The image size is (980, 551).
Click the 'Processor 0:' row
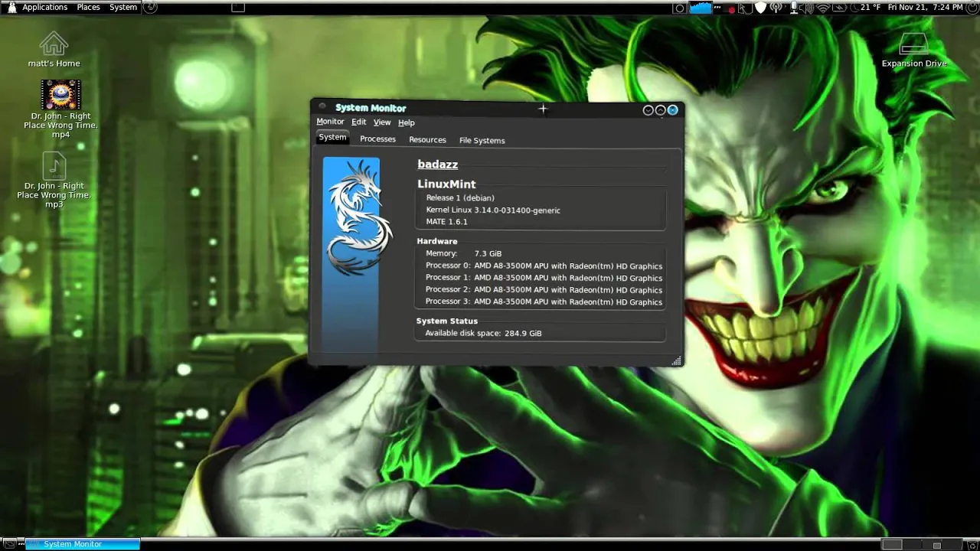[x=544, y=266]
